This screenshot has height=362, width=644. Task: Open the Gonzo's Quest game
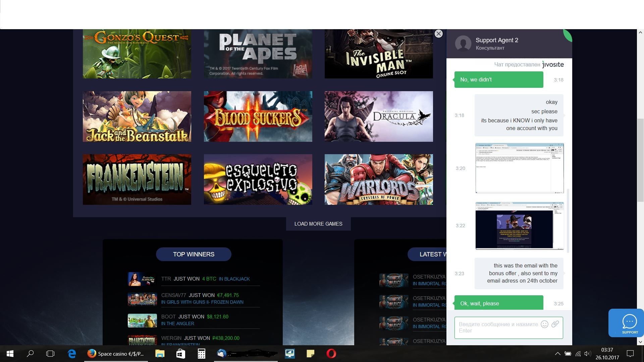(x=137, y=54)
